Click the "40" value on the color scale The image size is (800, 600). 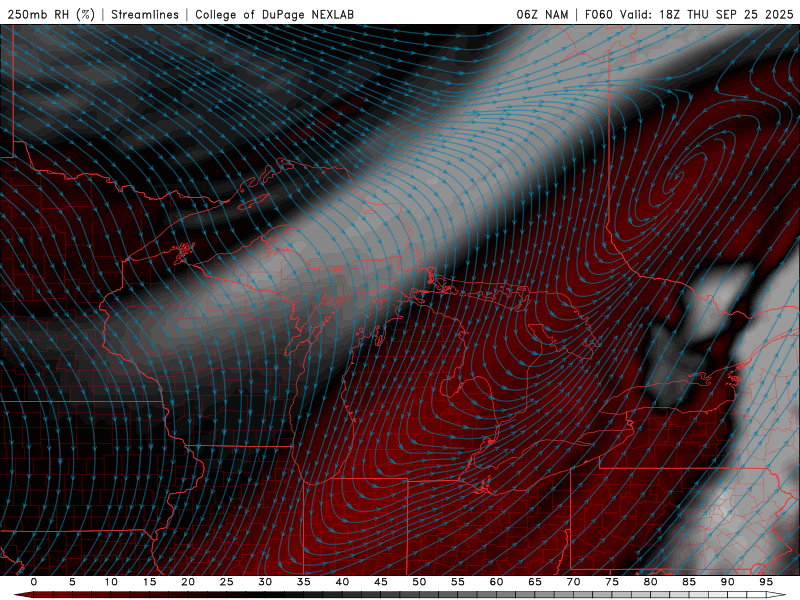point(342,582)
